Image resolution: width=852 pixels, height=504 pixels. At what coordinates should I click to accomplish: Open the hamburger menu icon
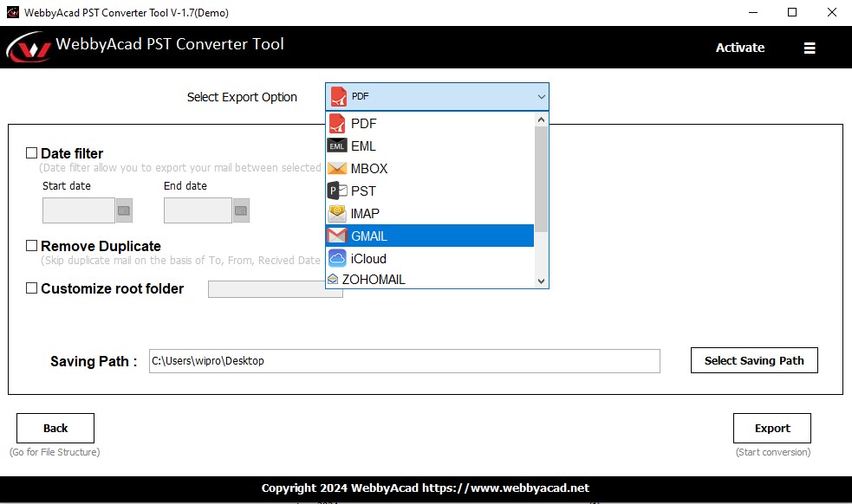(x=810, y=48)
